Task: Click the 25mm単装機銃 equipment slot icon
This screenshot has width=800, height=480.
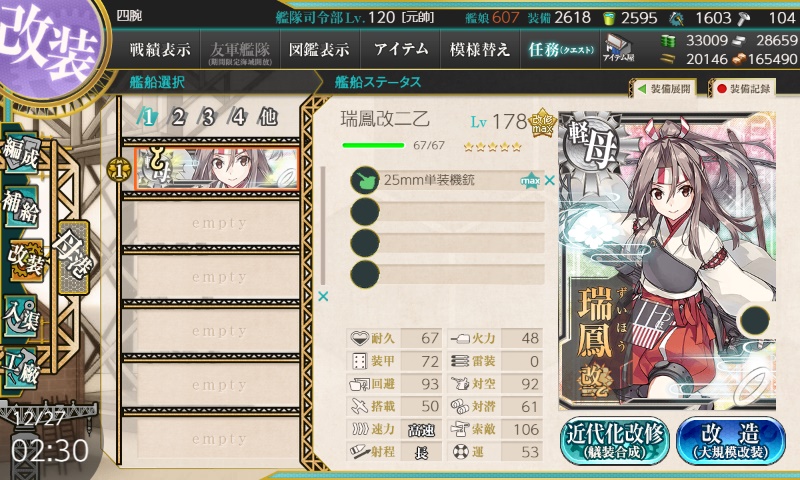Action: point(365,180)
